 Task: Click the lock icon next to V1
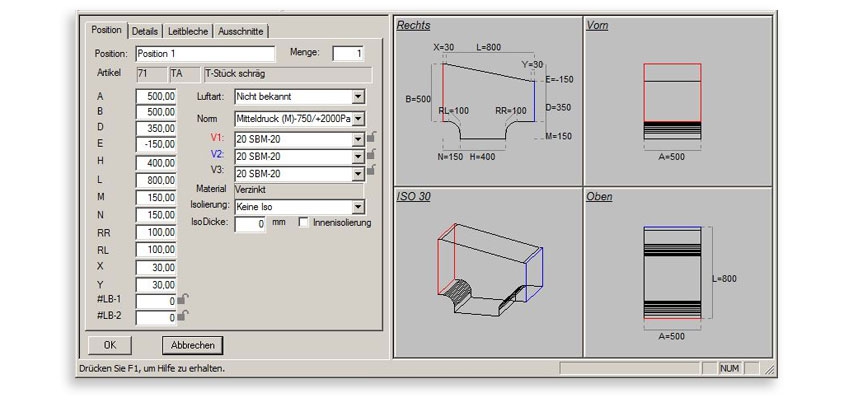coord(371,137)
